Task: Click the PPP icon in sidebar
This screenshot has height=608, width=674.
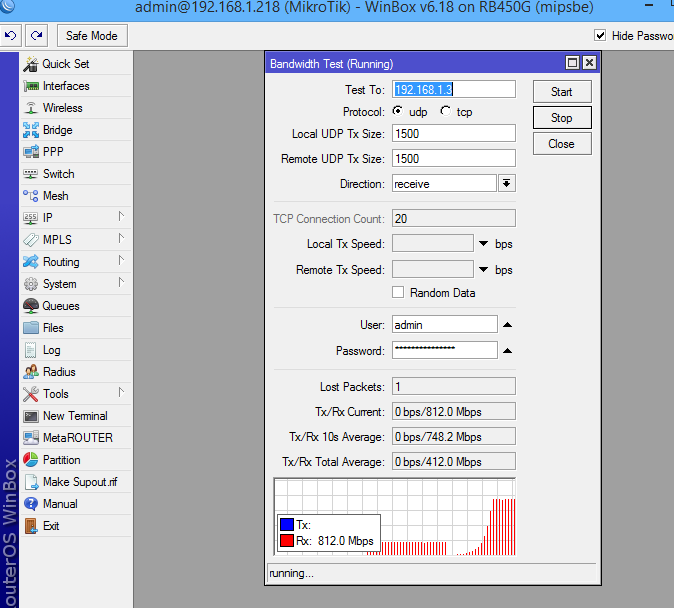Action: pos(31,152)
